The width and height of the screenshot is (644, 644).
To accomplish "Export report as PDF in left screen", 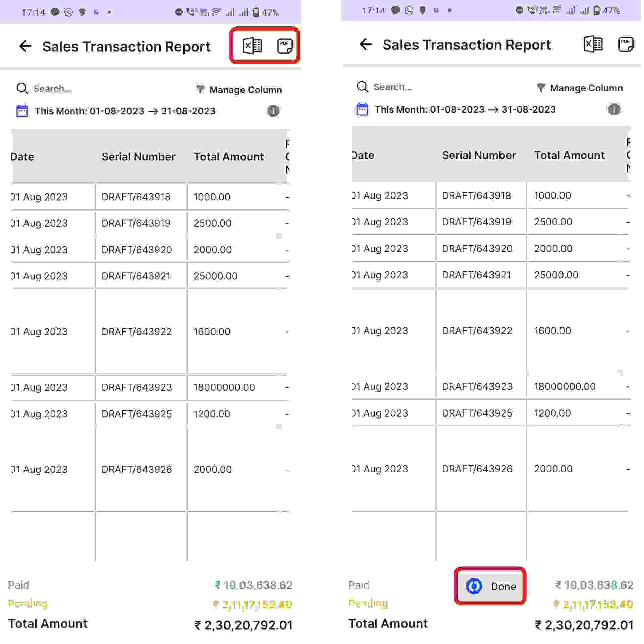I will [285, 46].
